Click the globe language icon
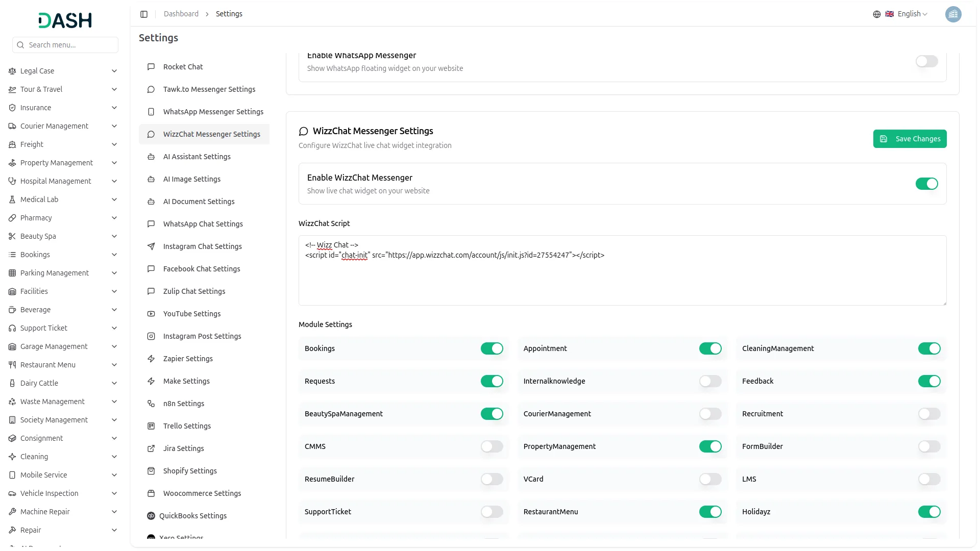 point(877,14)
